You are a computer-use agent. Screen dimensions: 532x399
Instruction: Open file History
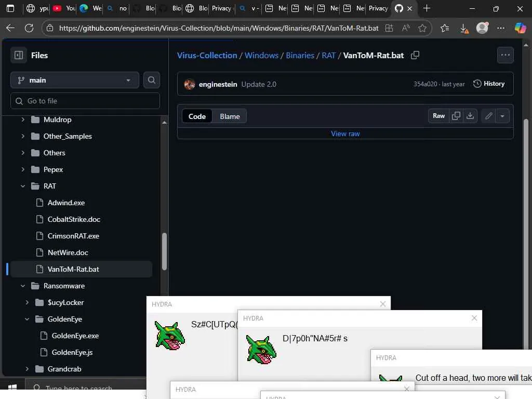point(488,84)
